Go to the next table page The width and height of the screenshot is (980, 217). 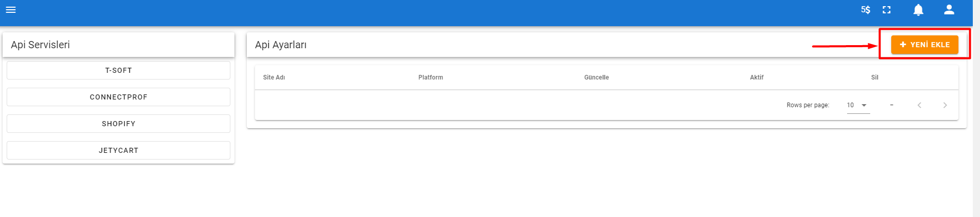tap(945, 105)
